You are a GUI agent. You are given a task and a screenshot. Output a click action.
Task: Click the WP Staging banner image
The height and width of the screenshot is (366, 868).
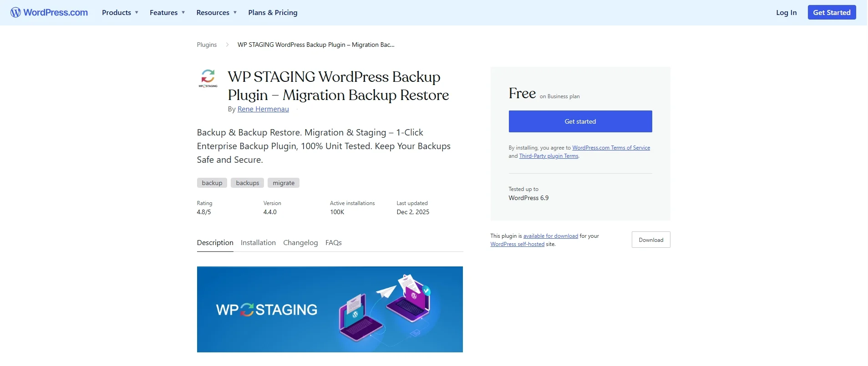(x=330, y=309)
